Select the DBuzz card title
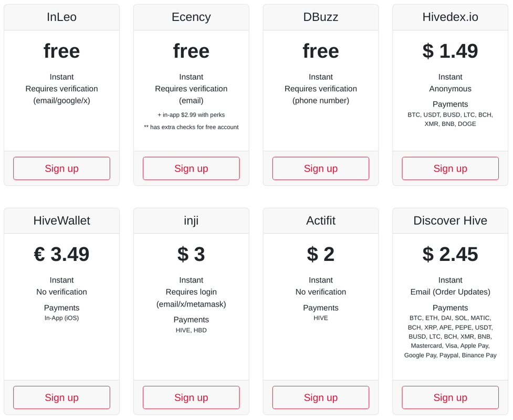Screen dimensions: 513x420 pyautogui.click(x=321, y=17)
